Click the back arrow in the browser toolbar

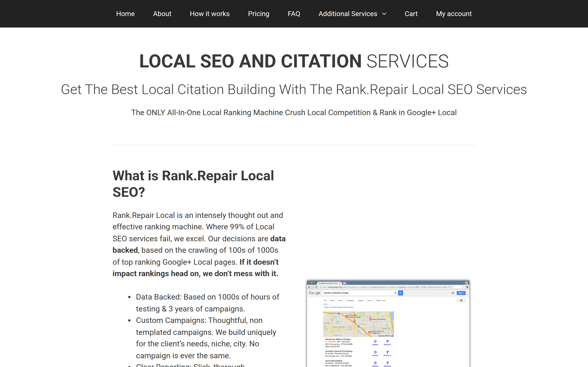(309, 287)
